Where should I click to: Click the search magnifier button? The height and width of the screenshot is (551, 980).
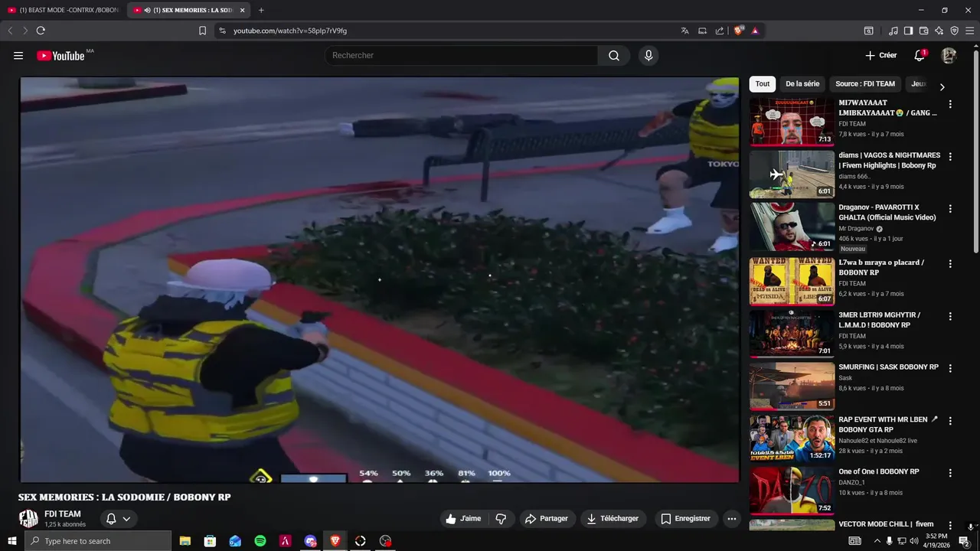coord(614,55)
